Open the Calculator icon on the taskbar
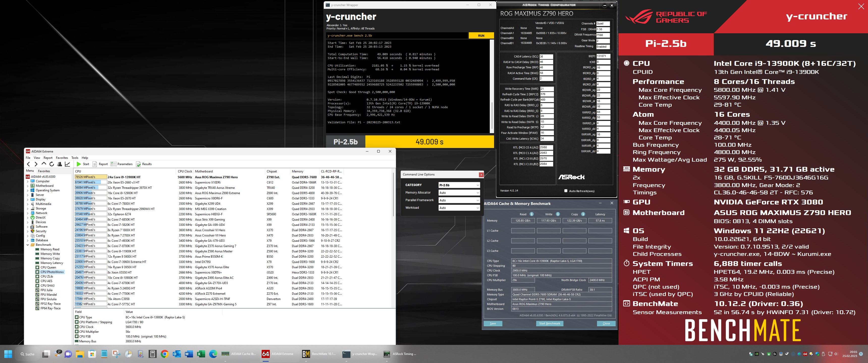868x363 pixels. click(x=153, y=354)
